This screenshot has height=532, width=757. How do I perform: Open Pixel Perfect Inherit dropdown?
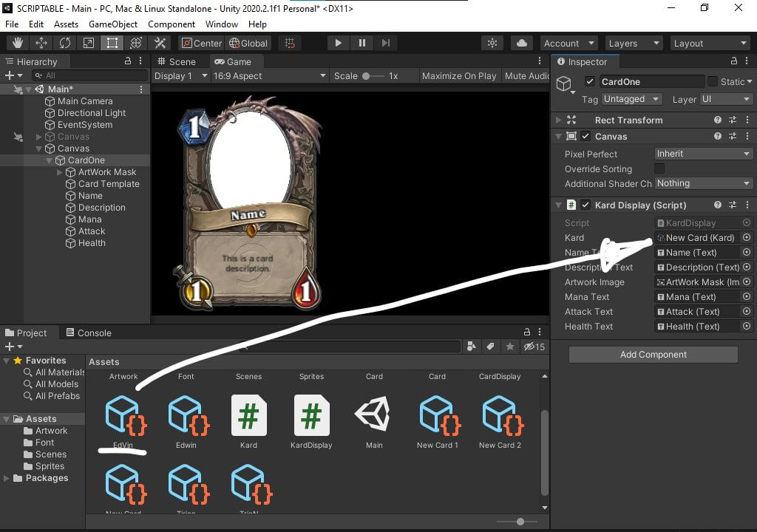[704, 154]
